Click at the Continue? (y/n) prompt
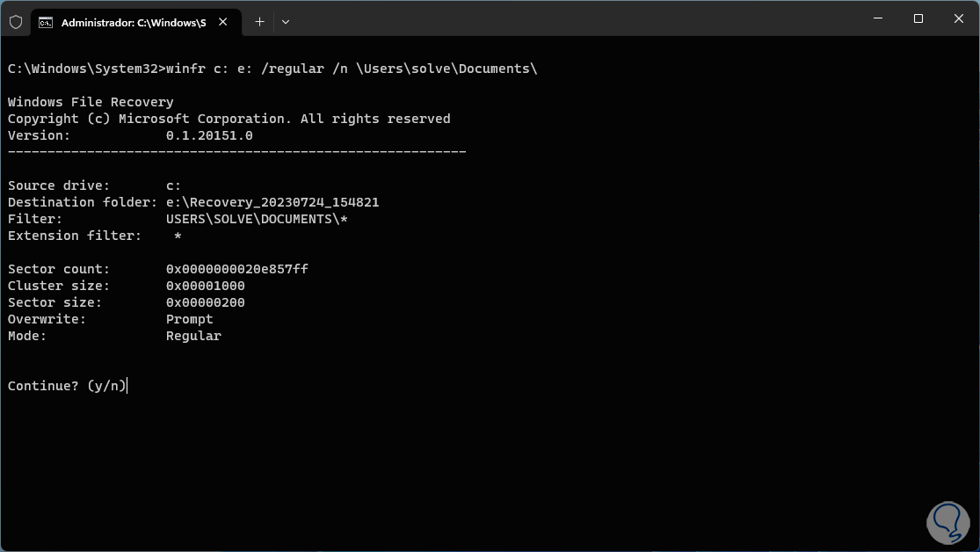 pyautogui.click(x=67, y=386)
